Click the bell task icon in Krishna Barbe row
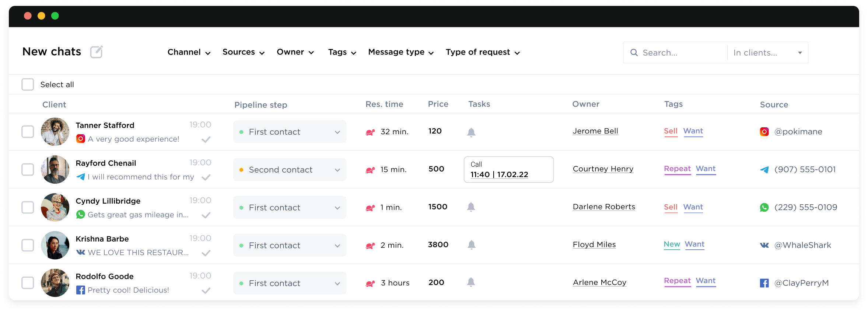 click(472, 245)
